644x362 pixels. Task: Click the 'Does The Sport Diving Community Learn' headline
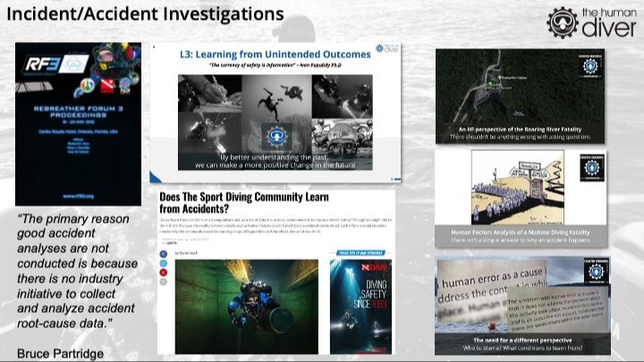pos(244,202)
